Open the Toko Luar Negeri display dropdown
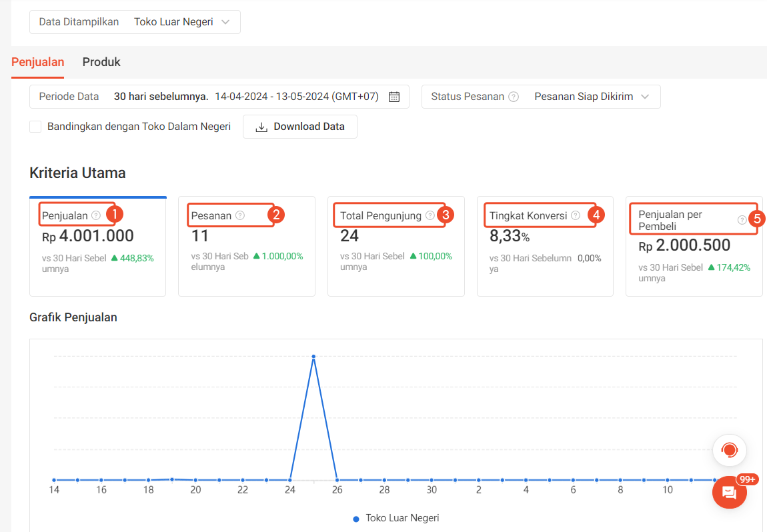 coord(180,21)
